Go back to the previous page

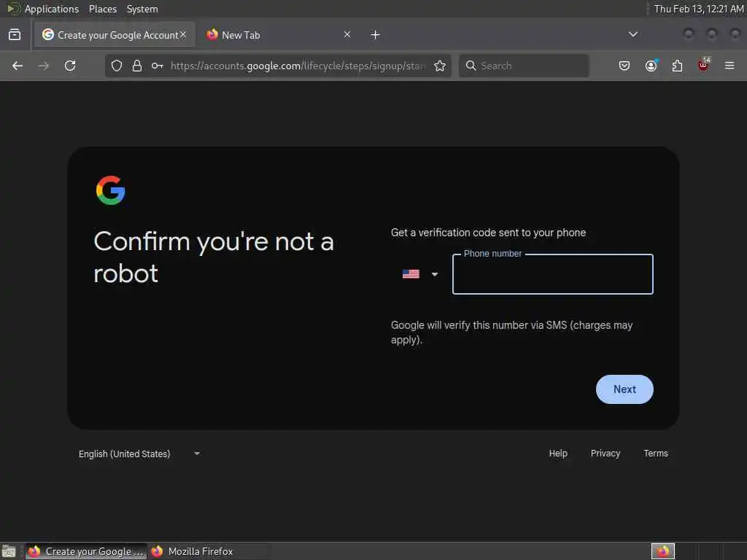(x=18, y=66)
